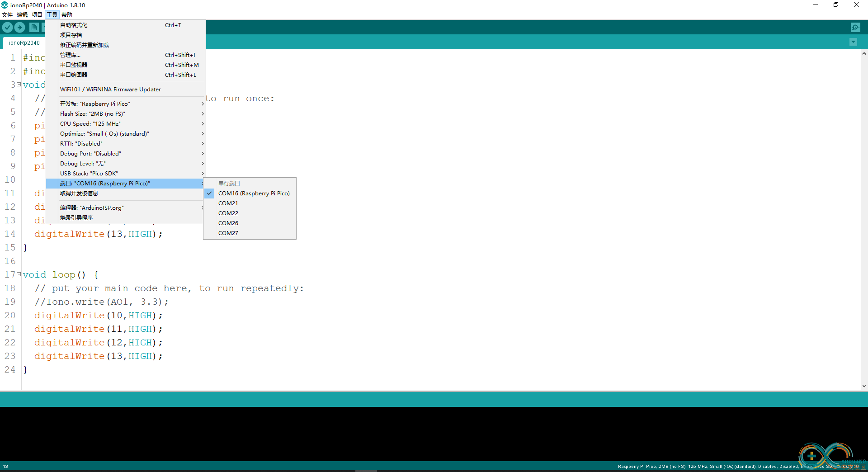
Task: Choose 自动格式化 from the tools menu
Action: pyautogui.click(x=126, y=25)
